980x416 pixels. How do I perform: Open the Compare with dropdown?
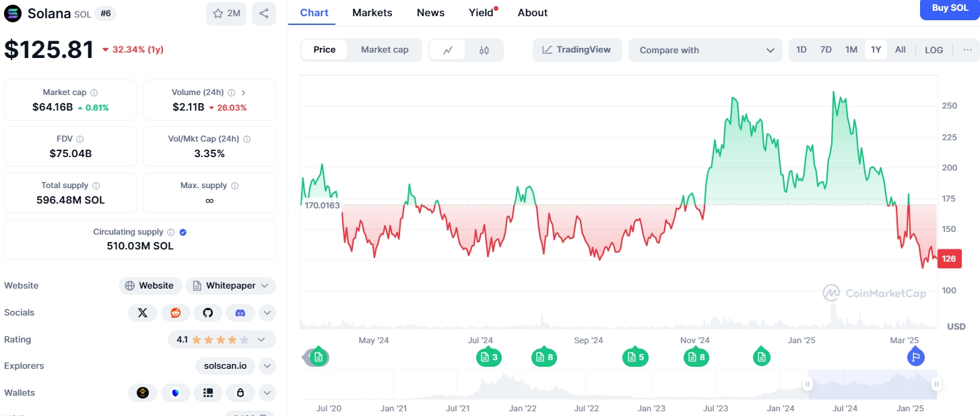pos(705,50)
